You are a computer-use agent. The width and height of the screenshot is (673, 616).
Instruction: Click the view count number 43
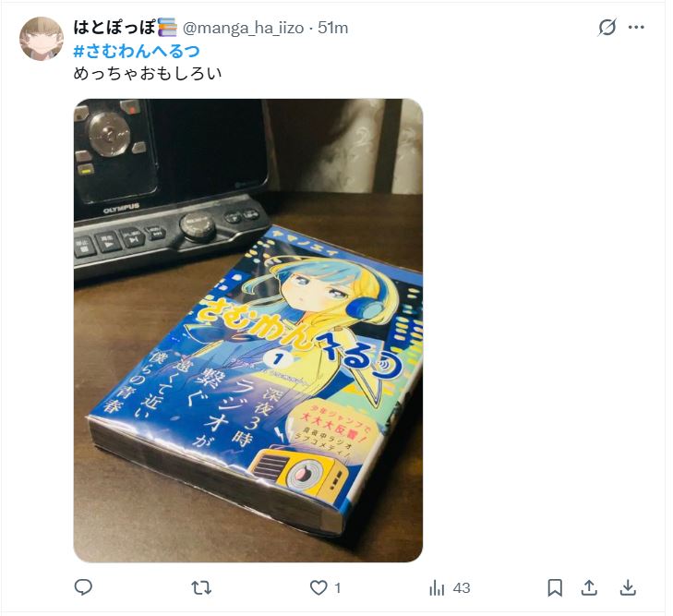462,588
